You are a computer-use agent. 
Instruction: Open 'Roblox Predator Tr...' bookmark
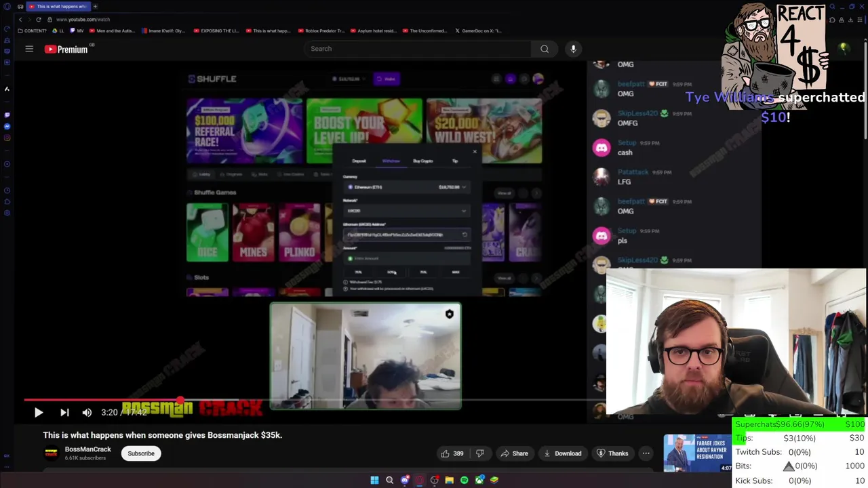[x=322, y=30]
